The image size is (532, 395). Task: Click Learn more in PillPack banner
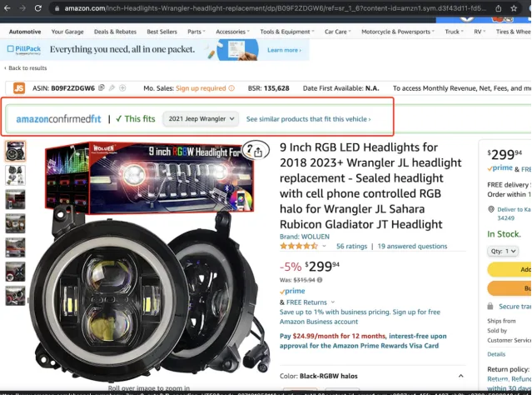pos(284,50)
